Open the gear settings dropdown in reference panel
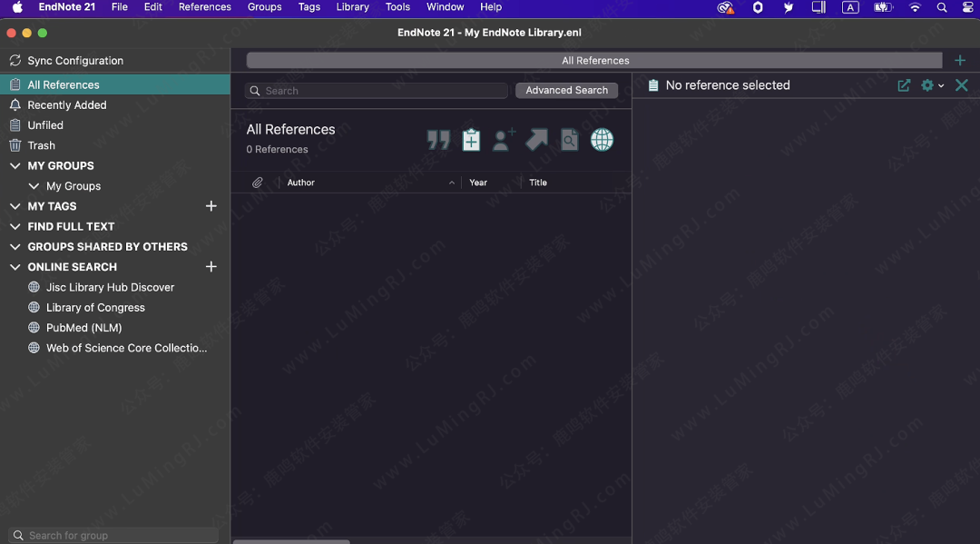980x544 pixels. (x=932, y=85)
